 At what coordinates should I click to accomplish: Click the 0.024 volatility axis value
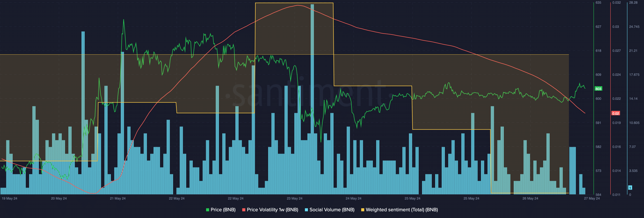click(x=617, y=75)
